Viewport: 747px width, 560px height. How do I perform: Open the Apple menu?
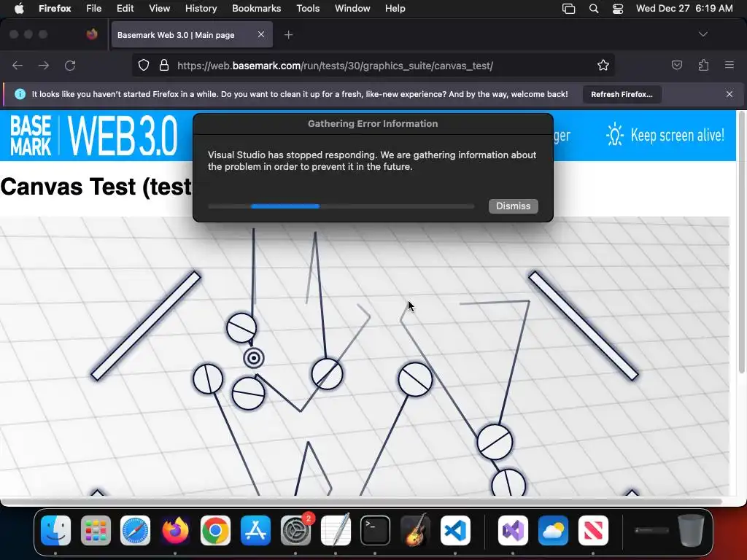[x=19, y=8]
